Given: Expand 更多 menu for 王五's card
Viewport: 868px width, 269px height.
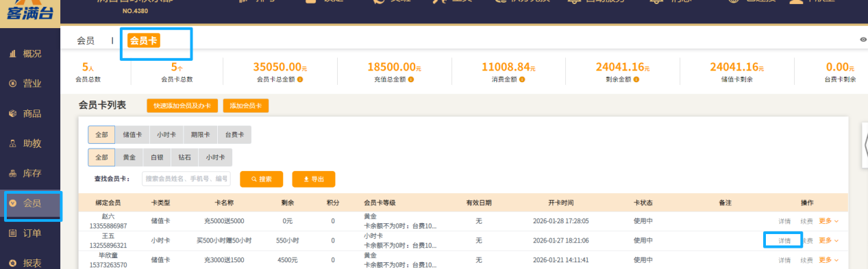Looking at the screenshot, I should tap(828, 240).
